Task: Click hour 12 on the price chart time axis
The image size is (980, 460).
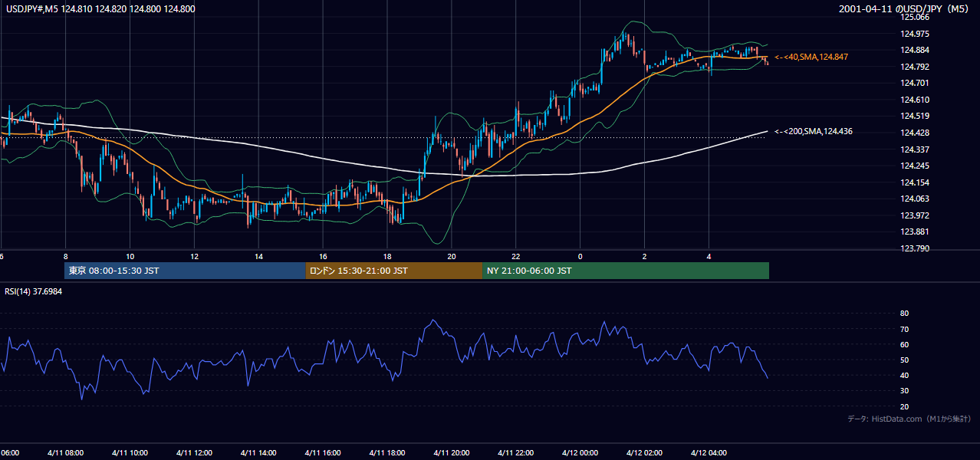Action: pos(195,256)
